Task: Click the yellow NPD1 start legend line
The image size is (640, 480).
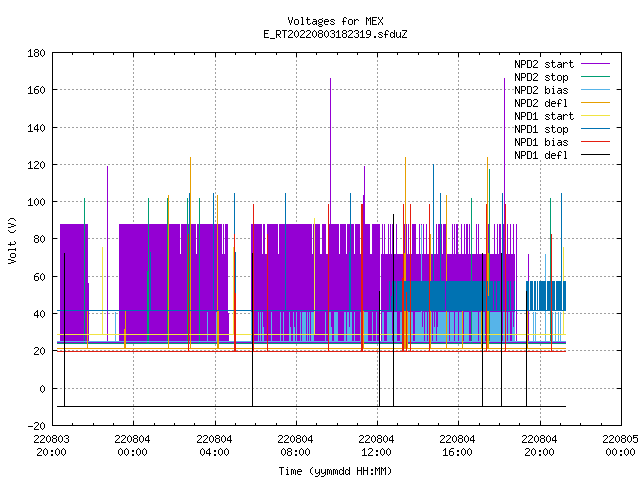Action: (x=596, y=116)
